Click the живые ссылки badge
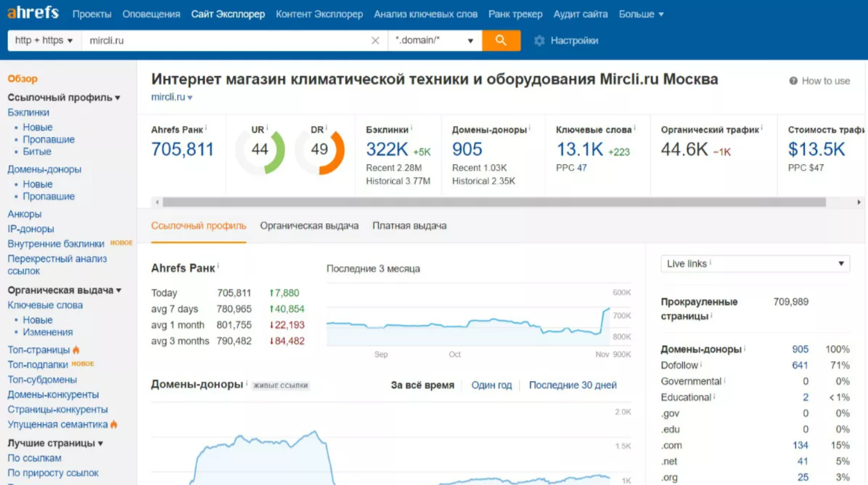The width and height of the screenshot is (868, 485). click(x=281, y=386)
